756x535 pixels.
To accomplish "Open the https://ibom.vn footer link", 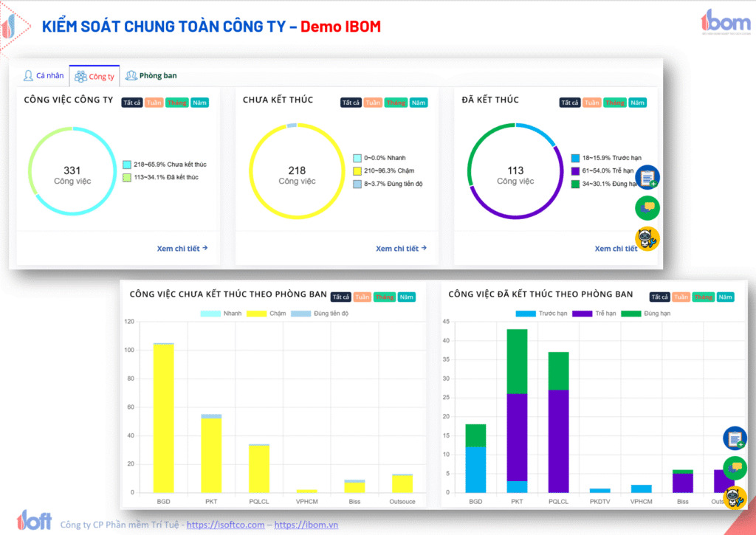I will pyautogui.click(x=306, y=525).
